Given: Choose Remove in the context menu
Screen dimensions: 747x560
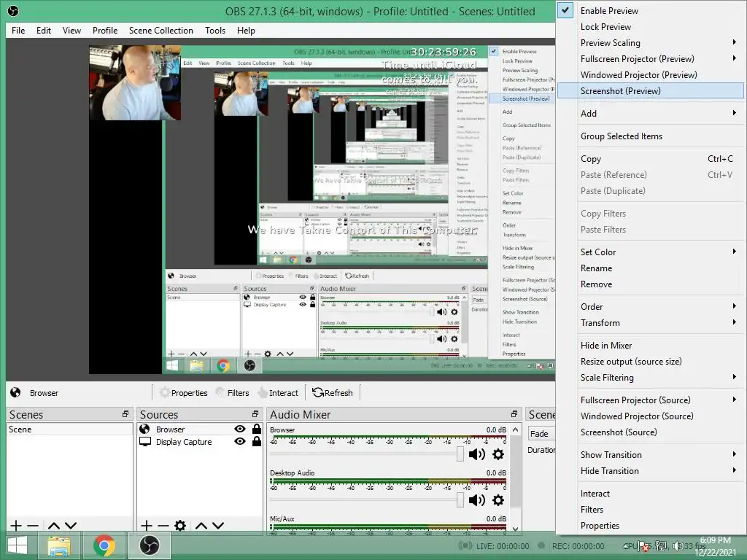Looking at the screenshot, I should [650, 284].
